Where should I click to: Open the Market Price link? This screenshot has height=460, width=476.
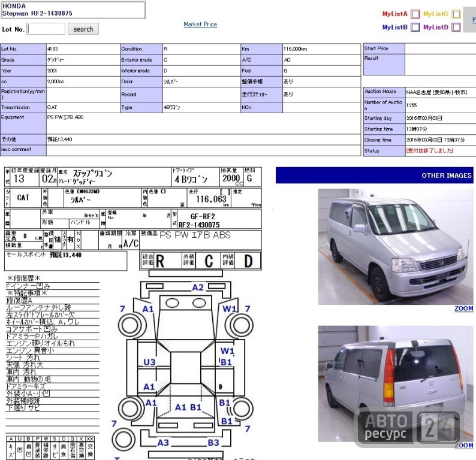pyautogui.click(x=200, y=25)
